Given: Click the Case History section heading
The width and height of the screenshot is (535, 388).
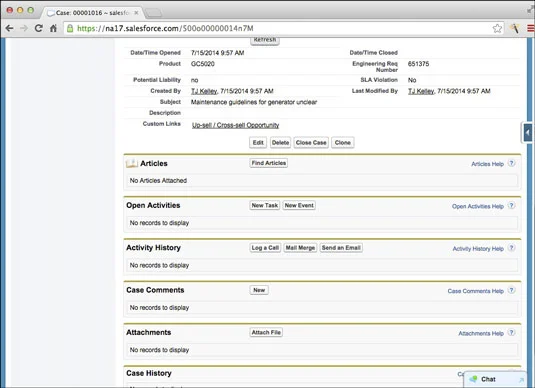Looking at the screenshot, I should click(149, 373).
